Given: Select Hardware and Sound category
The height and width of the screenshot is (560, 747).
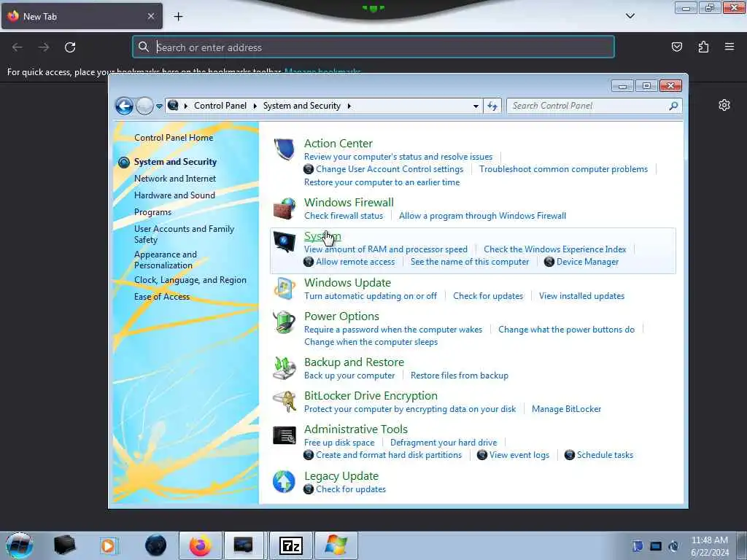Looking at the screenshot, I should tap(174, 195).
